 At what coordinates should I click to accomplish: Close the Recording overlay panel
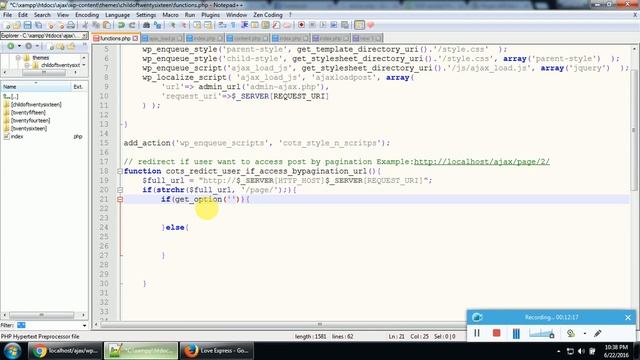pyautogui.click(x=628, y=317)
